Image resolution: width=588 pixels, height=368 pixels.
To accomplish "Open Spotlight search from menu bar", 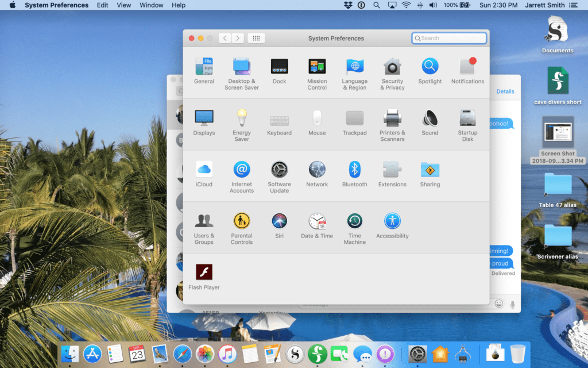I will 377,5.
